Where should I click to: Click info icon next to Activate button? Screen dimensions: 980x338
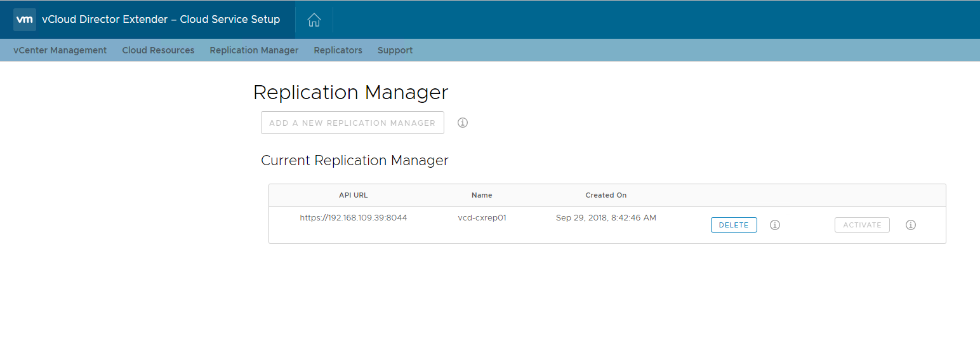[x=910, y=225]
